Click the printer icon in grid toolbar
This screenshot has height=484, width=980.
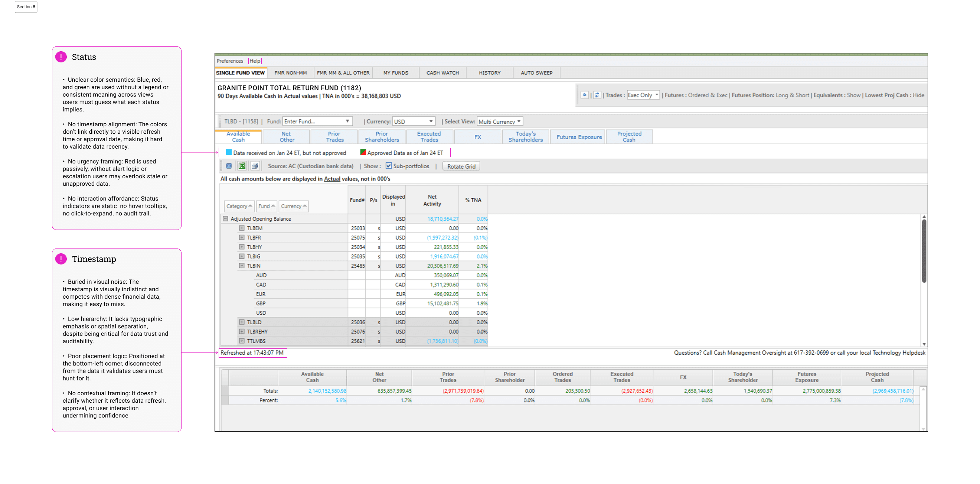pyautogui.click(x=255, y=166)
